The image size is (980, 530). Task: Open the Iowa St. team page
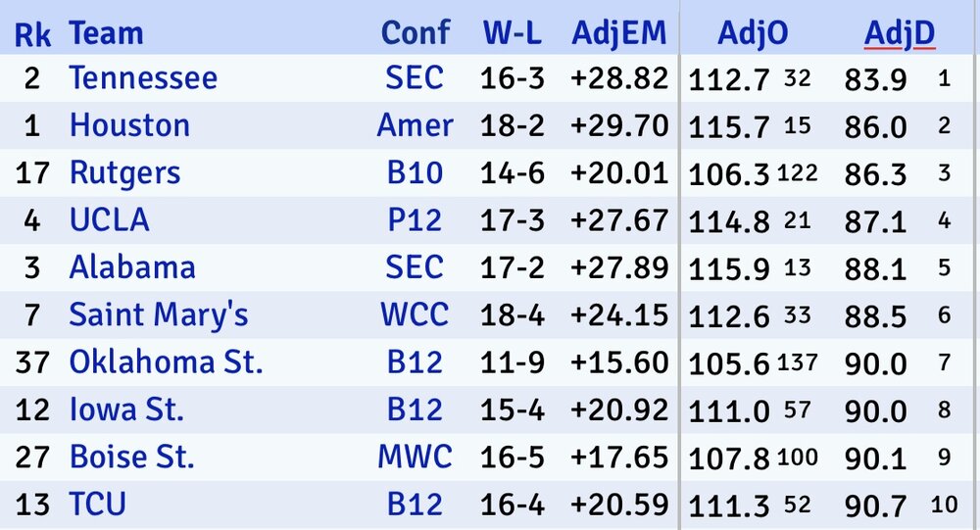tap(125, 410)
